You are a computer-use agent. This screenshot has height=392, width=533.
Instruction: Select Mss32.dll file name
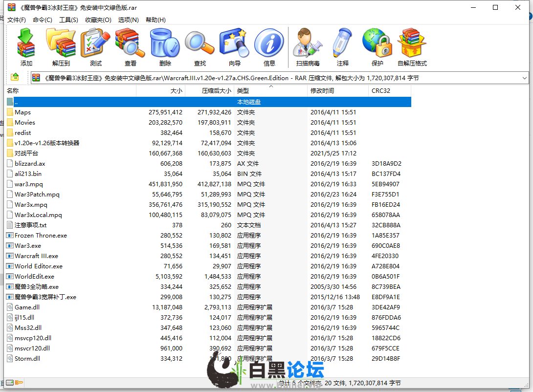click(x=28, y=327)
